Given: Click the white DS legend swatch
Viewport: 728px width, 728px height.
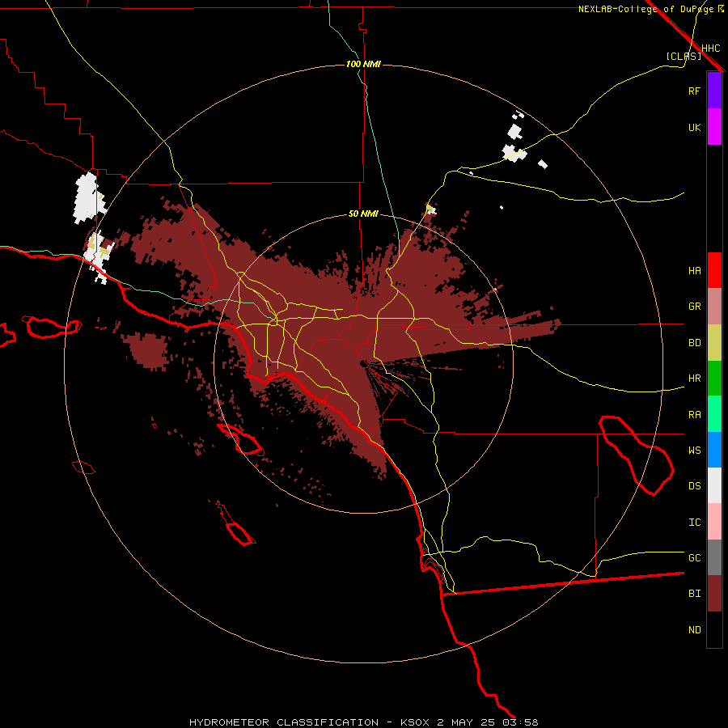Looking at the screenshot, I should [x=714, y=485].
